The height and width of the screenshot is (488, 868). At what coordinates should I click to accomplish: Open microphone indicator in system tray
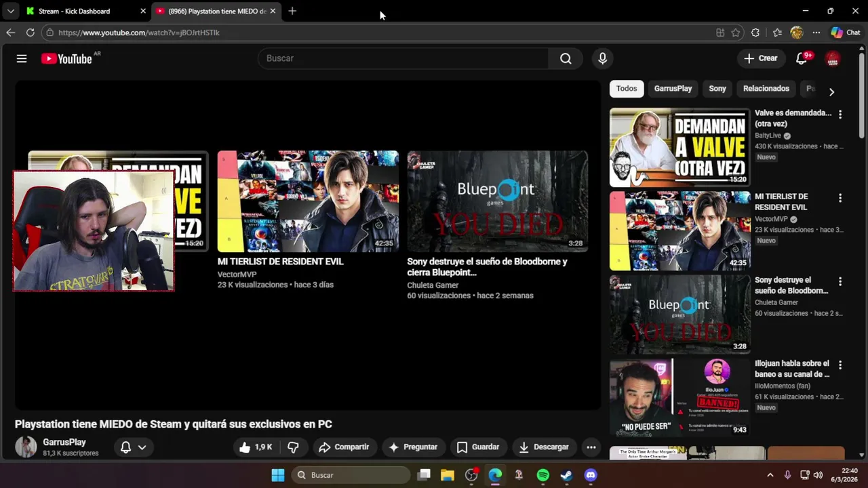click(x=787, y=475)
